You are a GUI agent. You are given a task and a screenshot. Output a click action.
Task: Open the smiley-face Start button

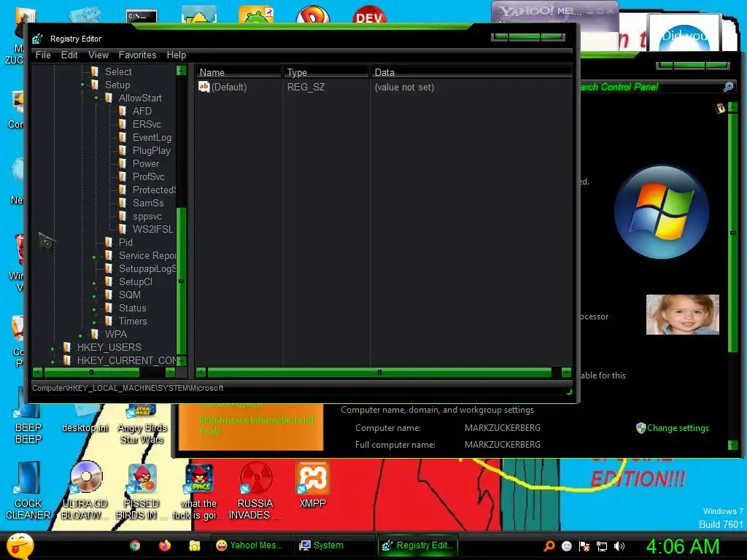20,546
